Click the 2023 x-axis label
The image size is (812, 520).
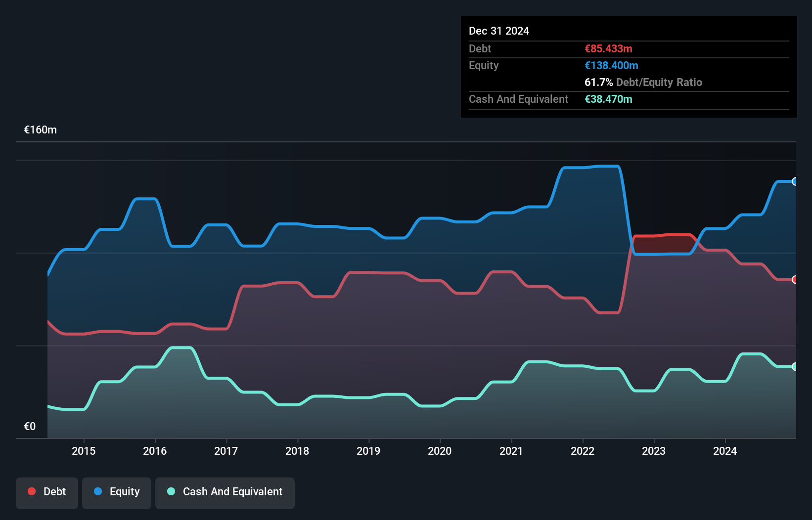[x=654, y=451]
